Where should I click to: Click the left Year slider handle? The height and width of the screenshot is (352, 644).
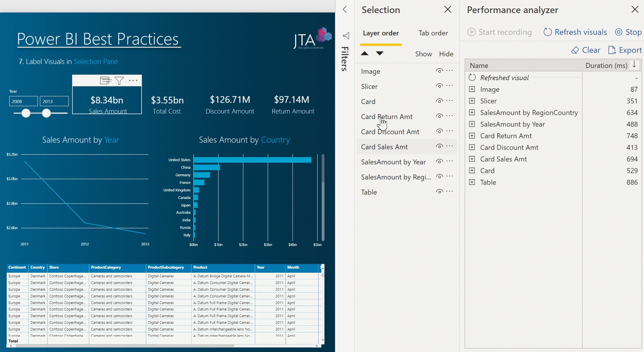click(26, 113)
